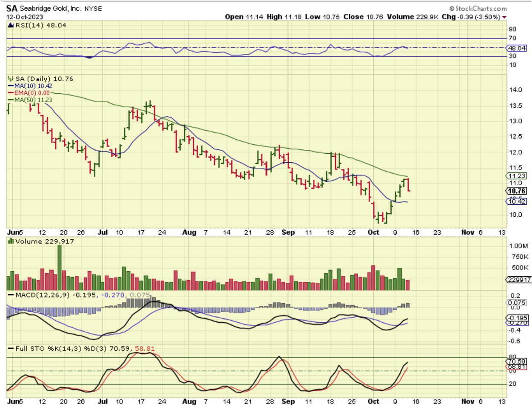Click the small triangle icon before RSI(14)
This screenshot has width=532, height=410.
click(11, 26)
